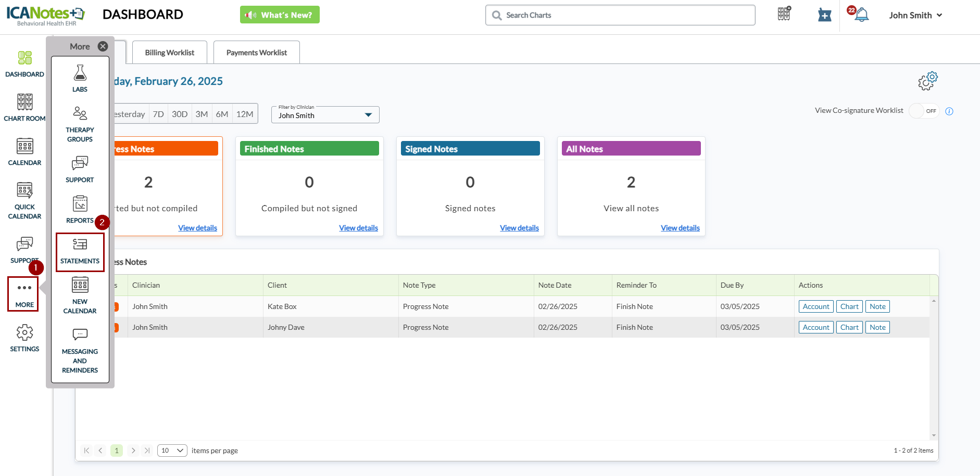Open Statements in the More menu
The height and width of the screenshot is (476, 980).
pyautogui.click(x=80, y=251)
